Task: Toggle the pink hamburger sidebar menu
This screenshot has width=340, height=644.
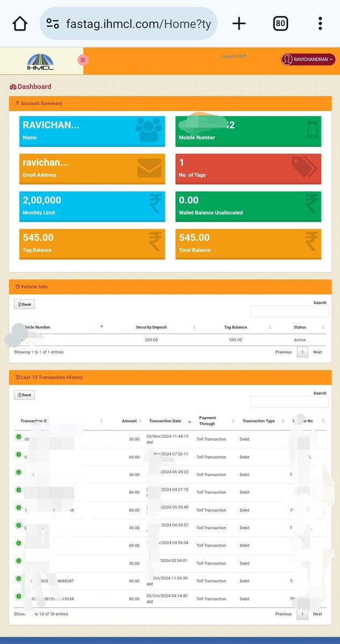Action: [83, 60]
